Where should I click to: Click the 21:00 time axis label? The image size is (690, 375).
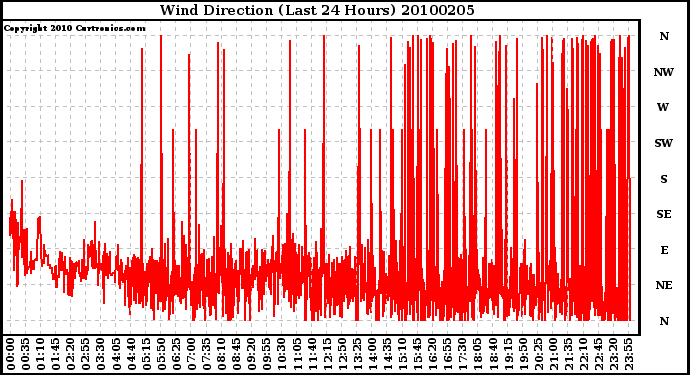click(x=553, y=355)
